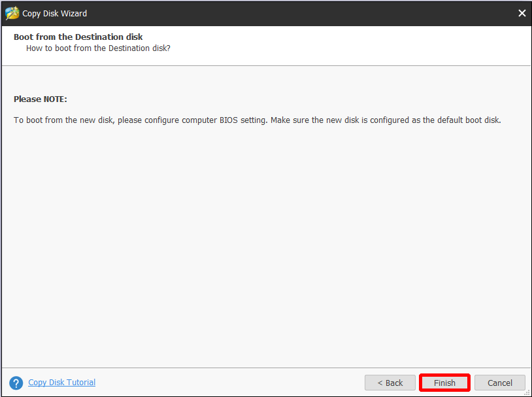Image resolution: width=532 pixels, height=397 pixels.
Task: Click the Finish button
Action: tap(444, 383)
